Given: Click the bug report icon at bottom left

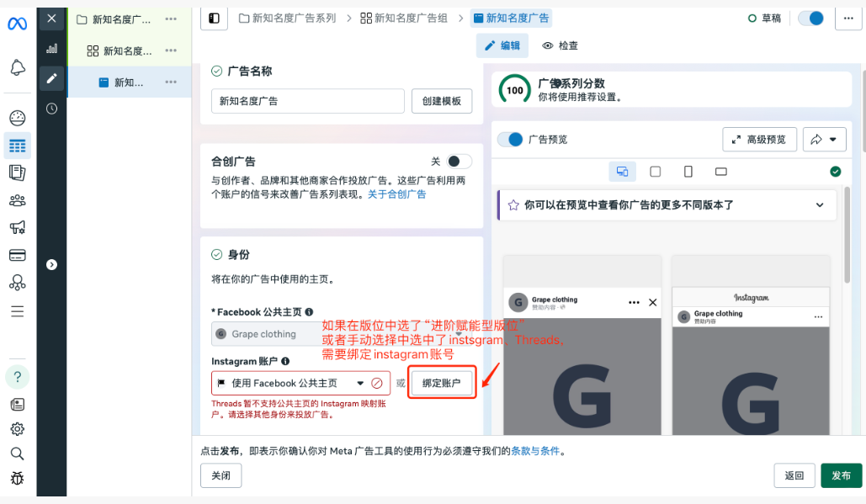Looking at the screenshot, I should (x=18, y=479).
